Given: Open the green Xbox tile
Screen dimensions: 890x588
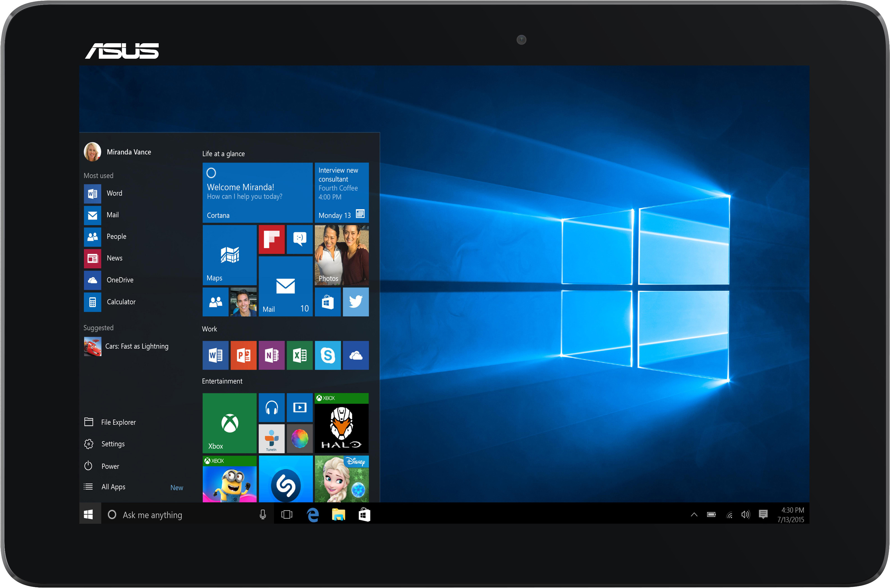Looking at the screenshot, I should point(230,423).
